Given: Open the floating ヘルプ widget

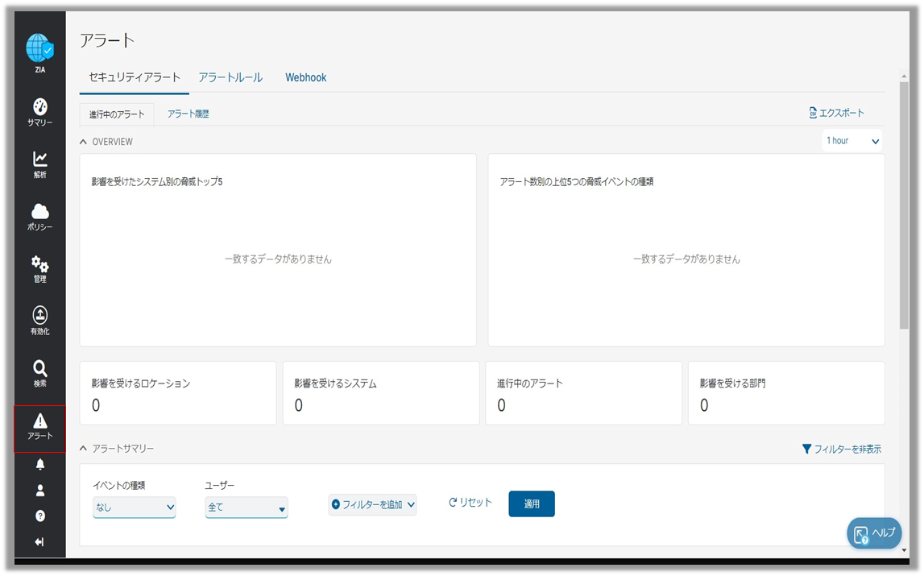Looking at the screenshot, I should [x=875, y=533].
